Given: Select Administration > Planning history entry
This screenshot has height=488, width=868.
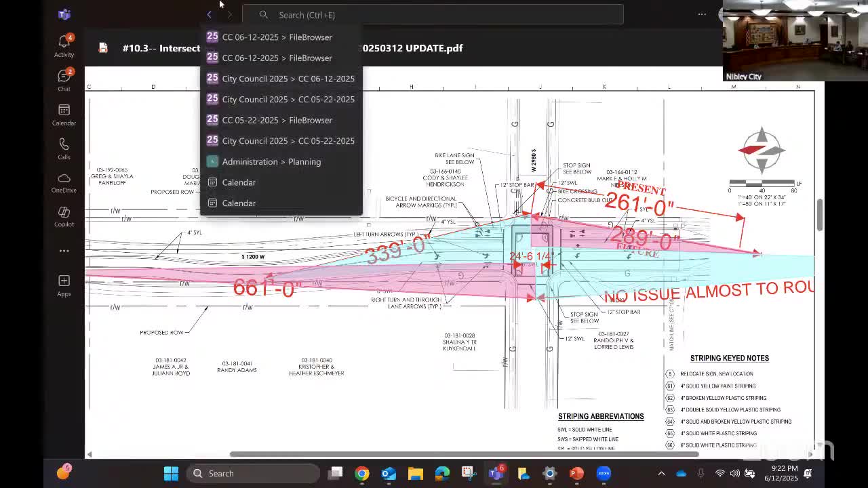Looking at the screenshot, I should (x=271, y=161).
